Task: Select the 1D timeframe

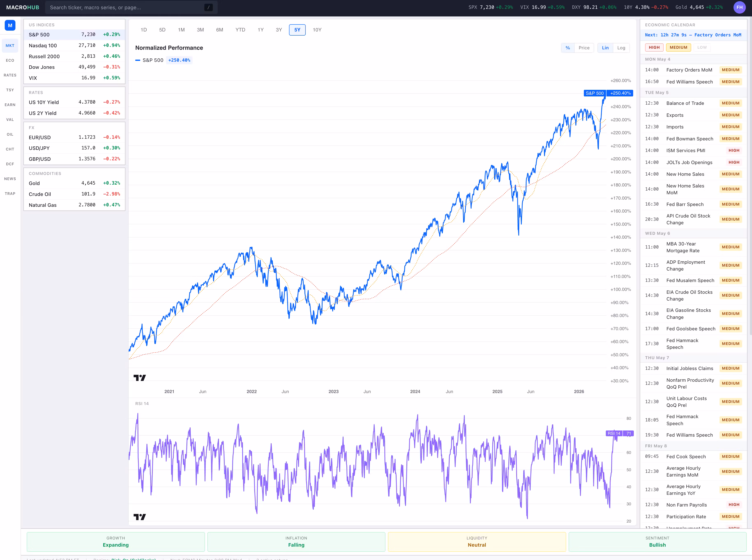Action: click(144, 30)
